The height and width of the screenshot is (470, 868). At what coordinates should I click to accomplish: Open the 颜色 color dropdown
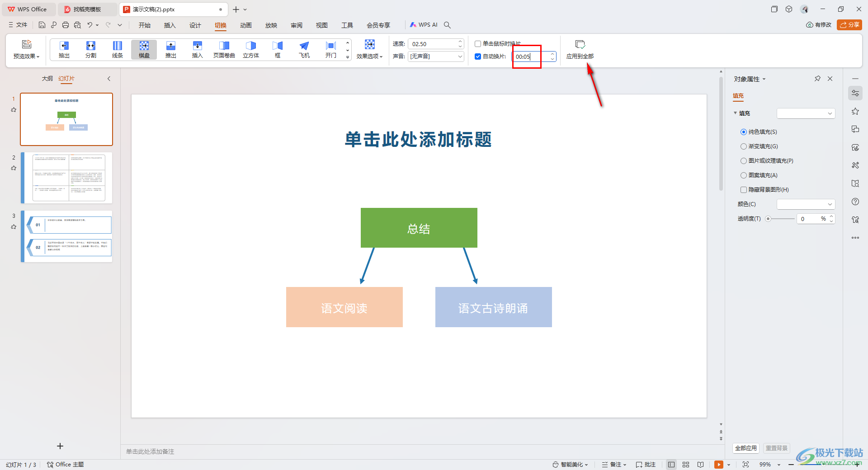click(x=806, y=204)
